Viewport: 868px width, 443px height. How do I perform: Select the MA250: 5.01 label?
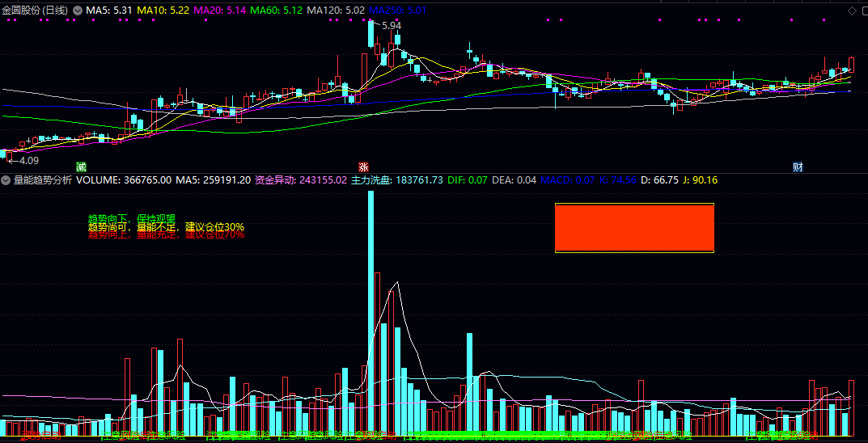397,10
